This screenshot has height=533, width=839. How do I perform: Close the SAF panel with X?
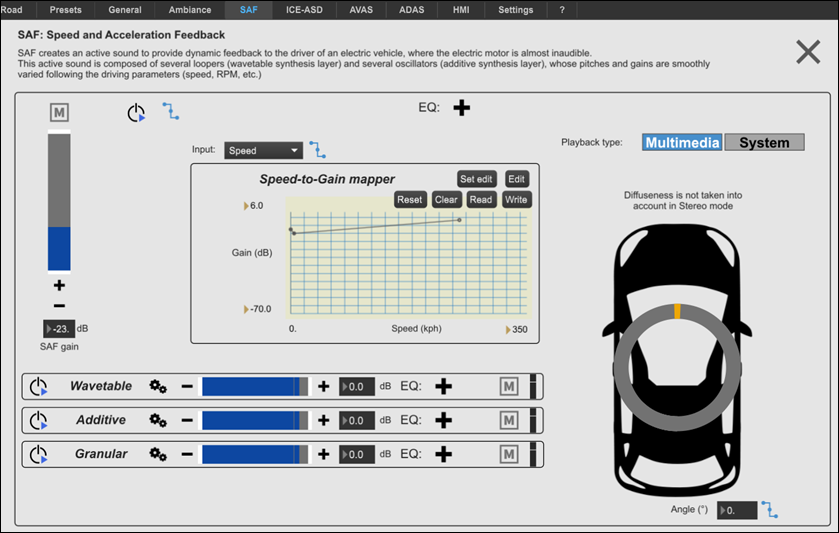click(808, 52)
